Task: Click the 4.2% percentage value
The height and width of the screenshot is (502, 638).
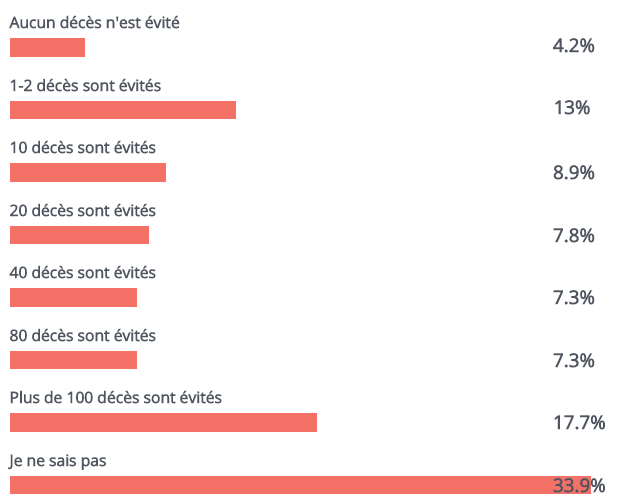Action: [x=573, y=46]
